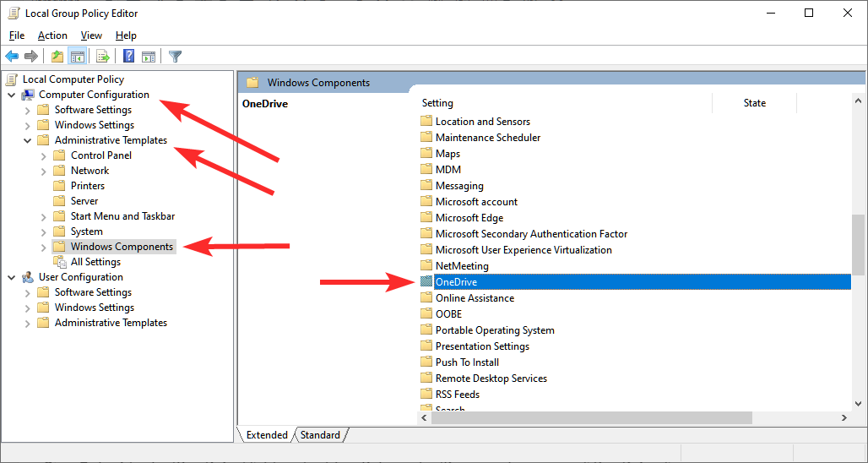The image size is (868, 463).
Task: Collapse the User Configuration node
Action: 12,277
